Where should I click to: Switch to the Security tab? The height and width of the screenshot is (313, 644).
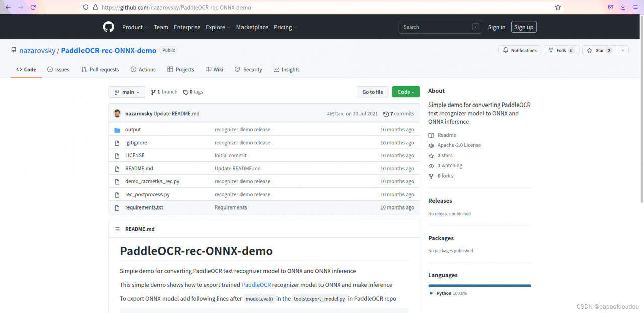coord(248,70)
